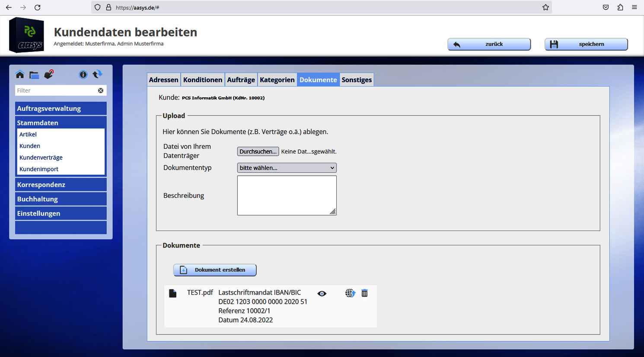The image size is (644, 357).
Task: Open Kunden in Stammdaten
Action: coord(30,146)
